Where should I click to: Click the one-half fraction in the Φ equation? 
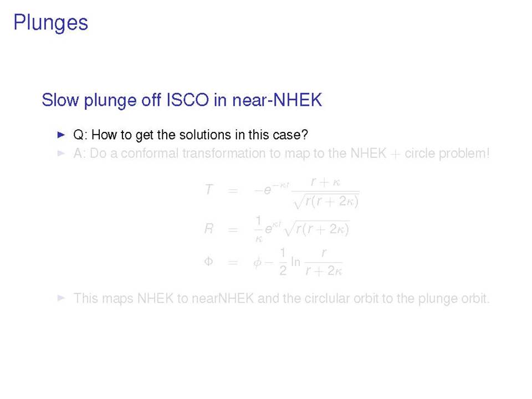coord(283,262)
